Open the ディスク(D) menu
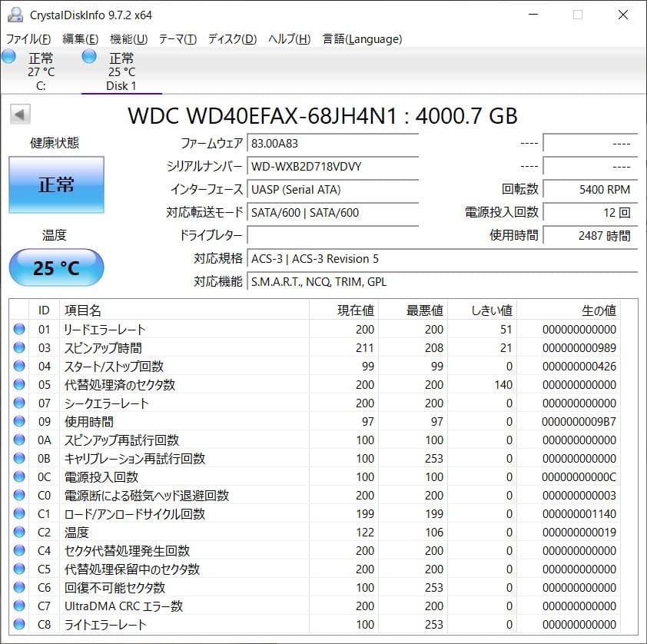Viewport: 647px width, 644px height. [x=232, y=39]
